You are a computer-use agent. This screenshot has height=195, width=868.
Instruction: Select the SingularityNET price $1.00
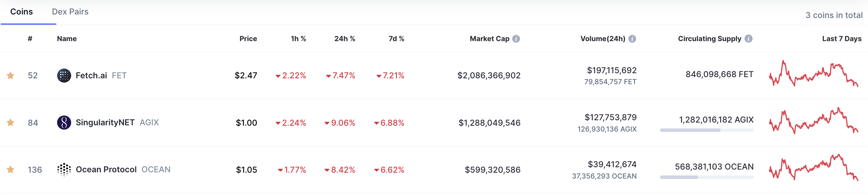point(246,123)
